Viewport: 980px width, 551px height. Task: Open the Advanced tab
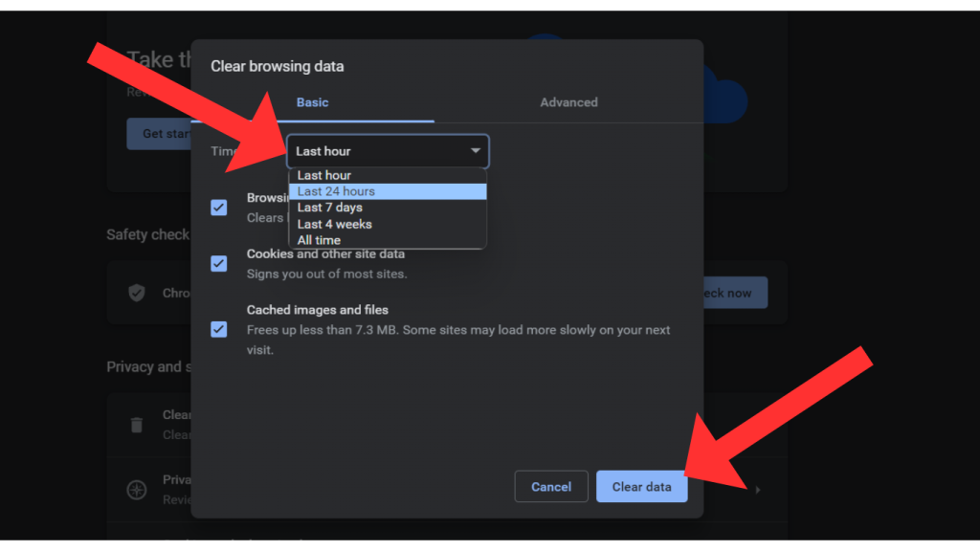pyautogui.click(x=568, y=102)
